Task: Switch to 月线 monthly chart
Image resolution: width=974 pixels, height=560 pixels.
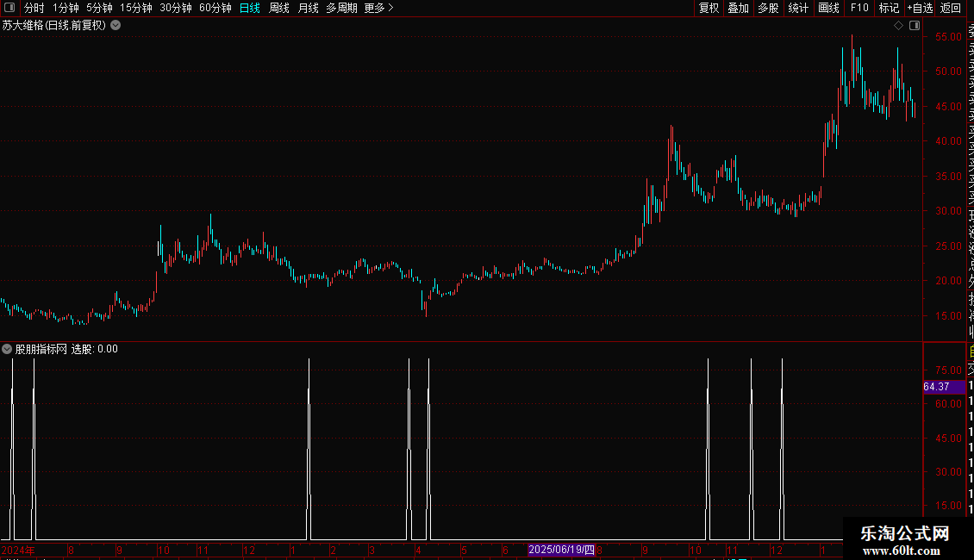Action: tap(308, 8)
